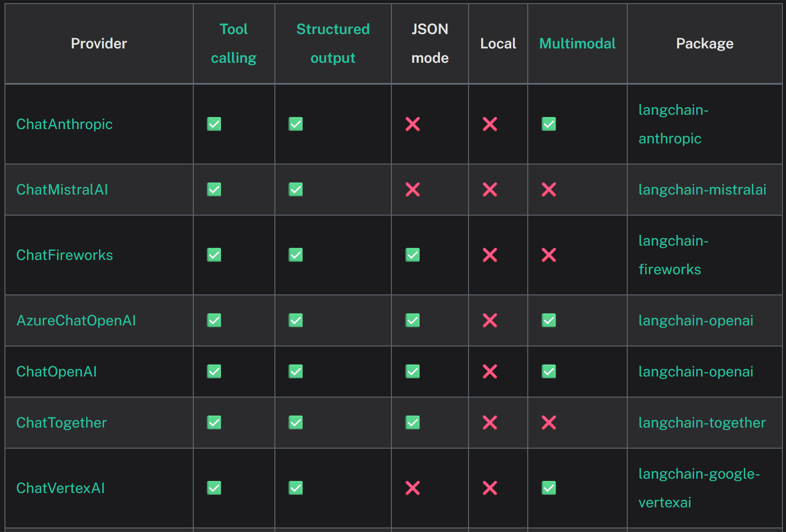The height and width of the screenshot is (532, 786).
Task: Open the langchain-google-vertexai package link
Action: [x=699, y=488]
